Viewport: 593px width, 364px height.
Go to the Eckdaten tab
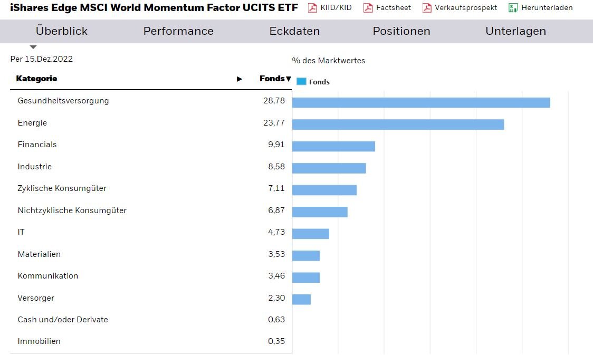click(x=294, y=31)
